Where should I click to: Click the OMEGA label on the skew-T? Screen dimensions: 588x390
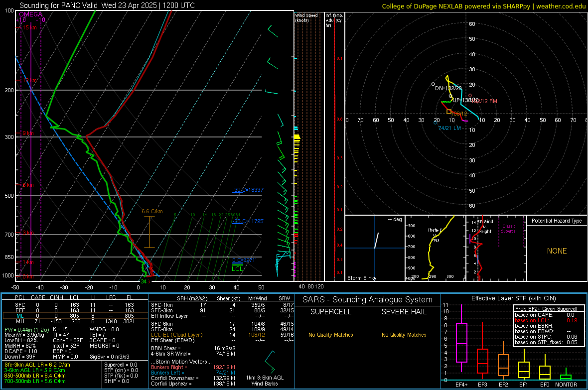tap(31, 14)
